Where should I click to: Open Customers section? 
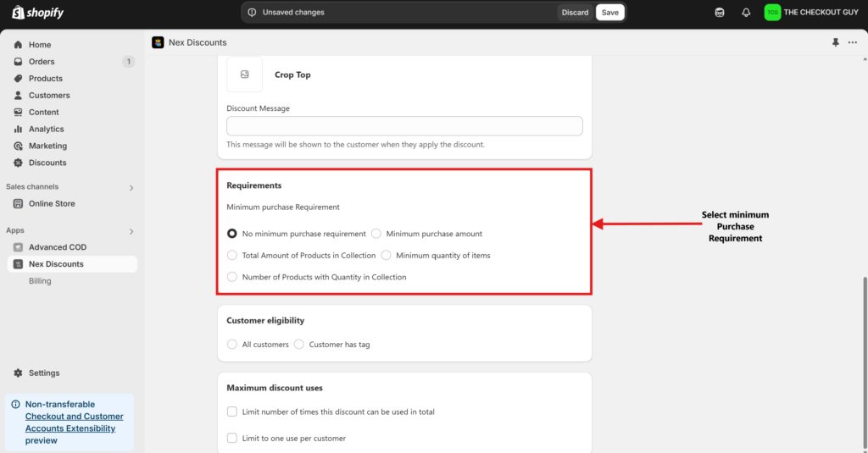pos(49,95)
